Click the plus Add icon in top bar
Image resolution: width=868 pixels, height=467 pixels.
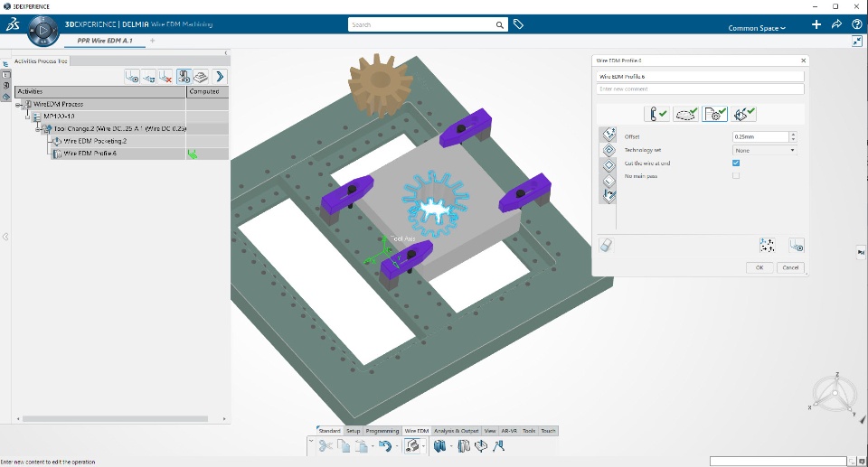click(x=816, y=24)
